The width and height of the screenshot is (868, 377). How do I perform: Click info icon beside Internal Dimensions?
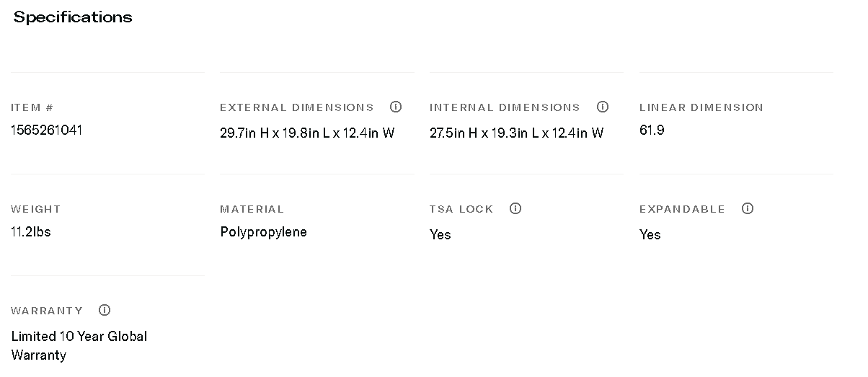pyautogui.click(x=603, y=107)
